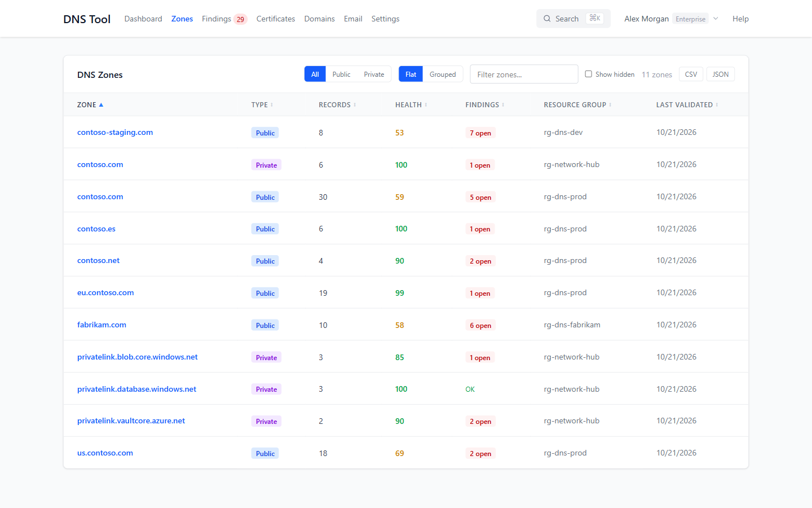The width and height of the screenshot is (812, 508).
Task: Open Settings from the top navigation
Action: (386, 19)
